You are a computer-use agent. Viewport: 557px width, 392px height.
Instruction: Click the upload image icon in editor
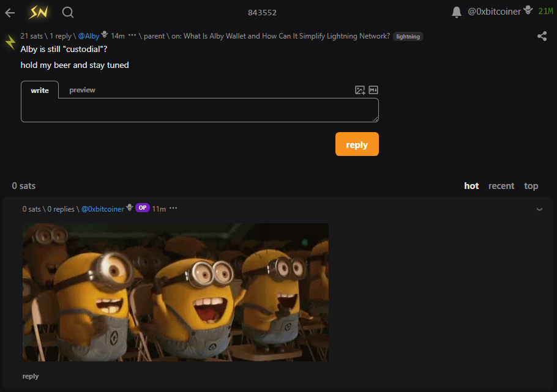(360, 90)
